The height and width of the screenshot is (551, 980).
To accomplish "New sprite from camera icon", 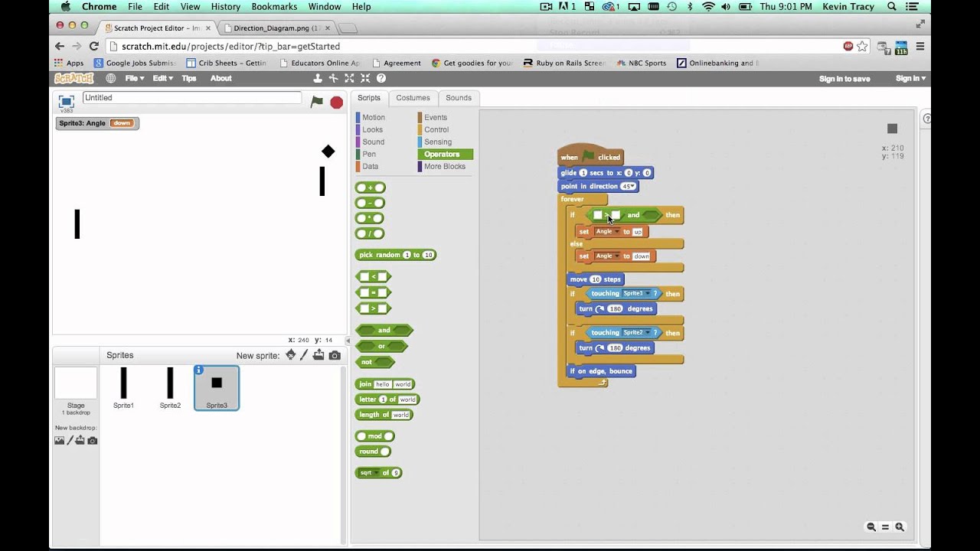I will [335, 355].
